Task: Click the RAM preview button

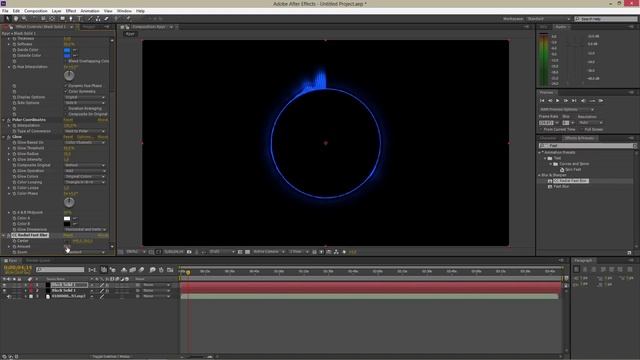Action: pos(601,100)
